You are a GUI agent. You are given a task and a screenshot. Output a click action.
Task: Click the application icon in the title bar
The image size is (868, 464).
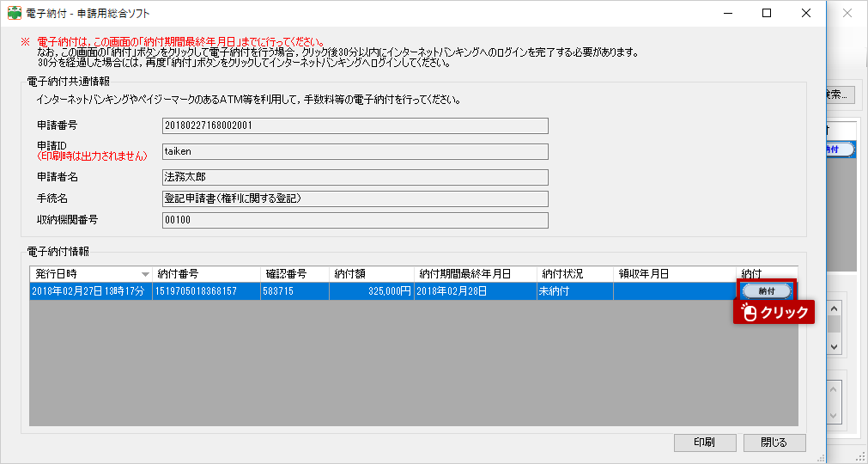[x=14, y=13]
